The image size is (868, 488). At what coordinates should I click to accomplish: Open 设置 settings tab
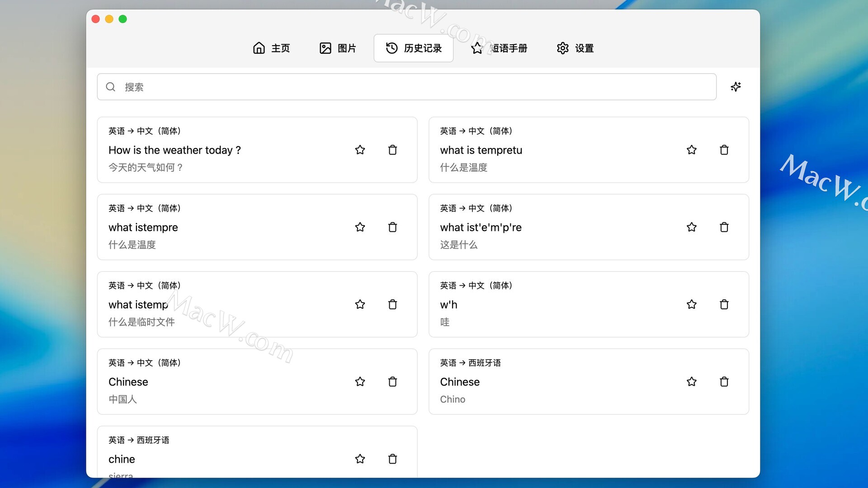(x=575, y=48)
